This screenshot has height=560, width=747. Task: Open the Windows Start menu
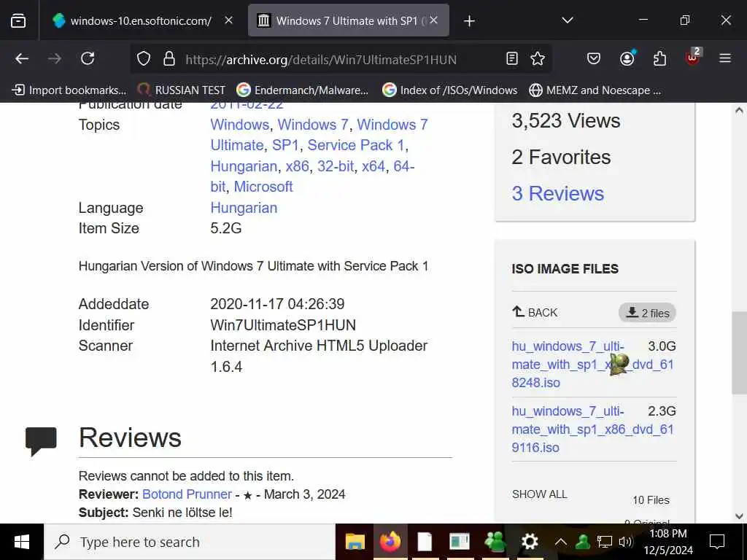click(21, 542)
